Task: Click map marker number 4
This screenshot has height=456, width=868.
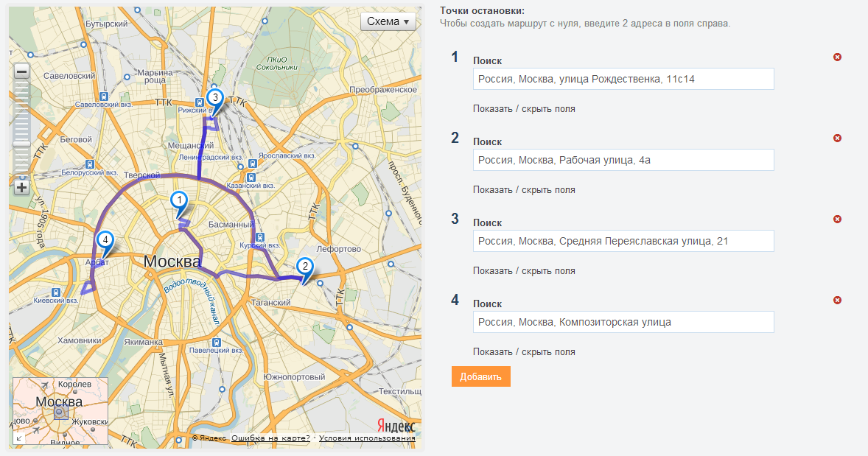Action: pos(105,240)
